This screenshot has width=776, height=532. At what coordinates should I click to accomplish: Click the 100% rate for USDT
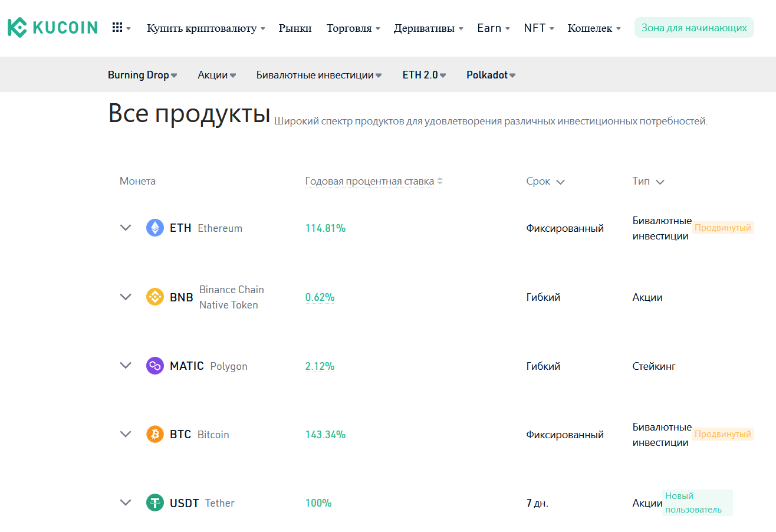(318, 503)
